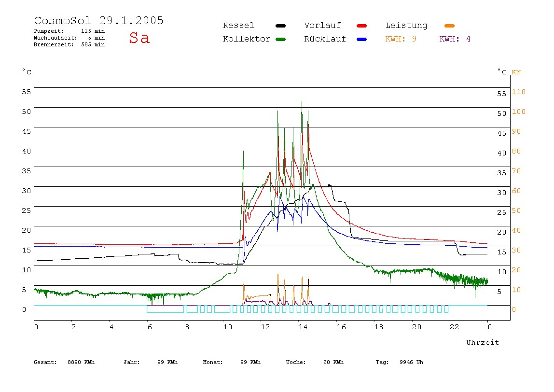The width and height of the screenshot is (554, 392).
Task: Click the '55' left temperature axis label
Action: coord(27,92)
